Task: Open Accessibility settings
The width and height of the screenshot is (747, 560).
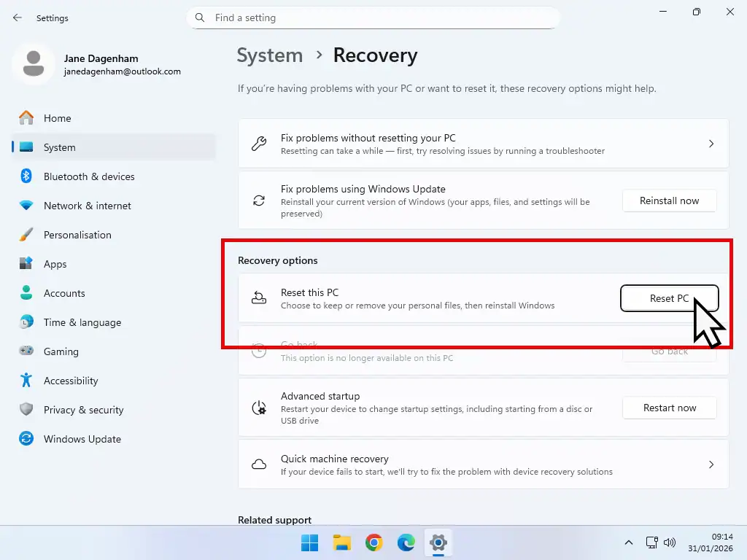Action: pyautogui.click(x=71, y=381)
